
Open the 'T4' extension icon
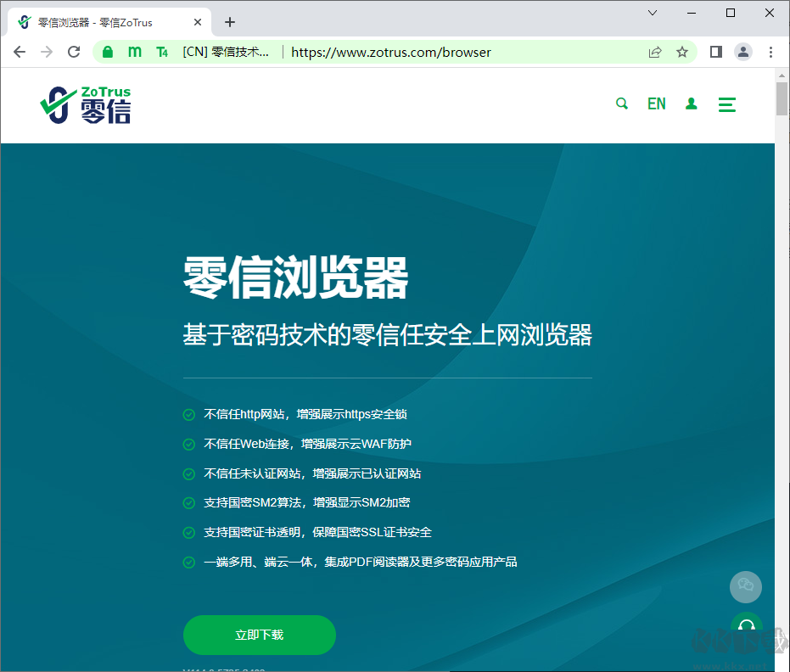[x=162, y=52]
